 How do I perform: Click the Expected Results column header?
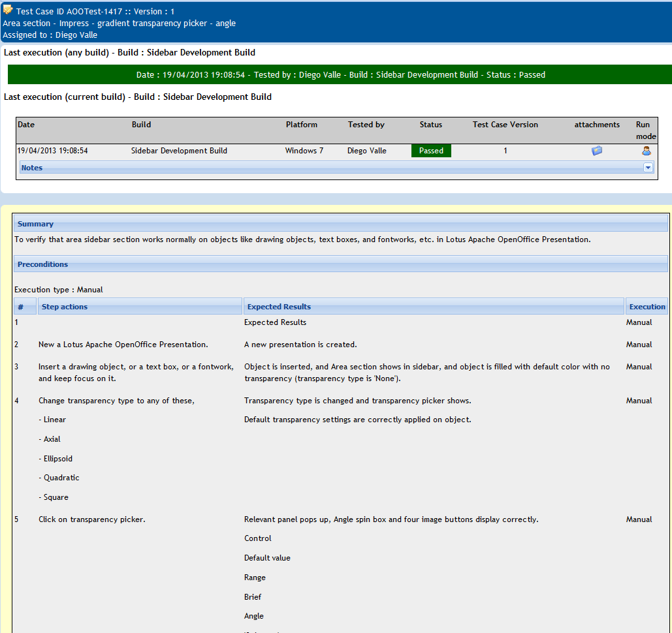(x=434, y=307)
